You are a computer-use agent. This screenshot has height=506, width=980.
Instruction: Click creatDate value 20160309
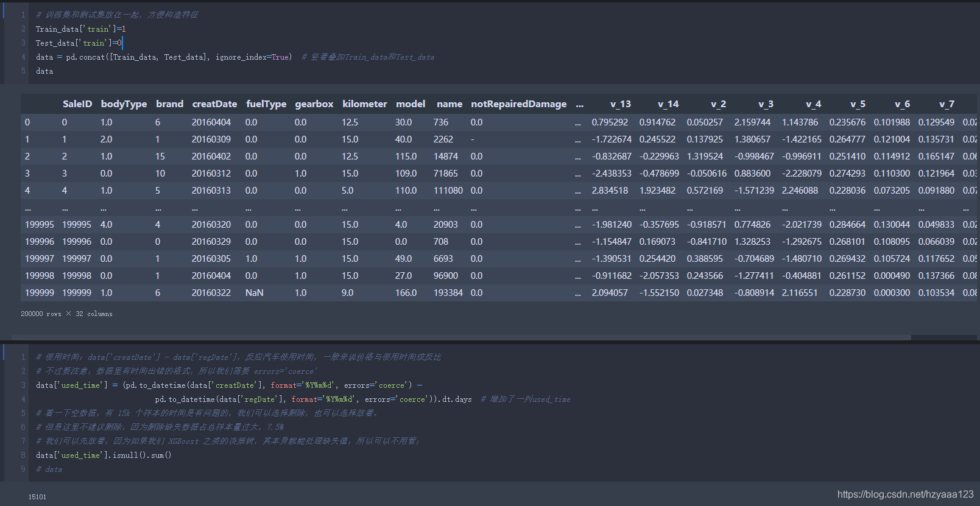tap(211, 139)
